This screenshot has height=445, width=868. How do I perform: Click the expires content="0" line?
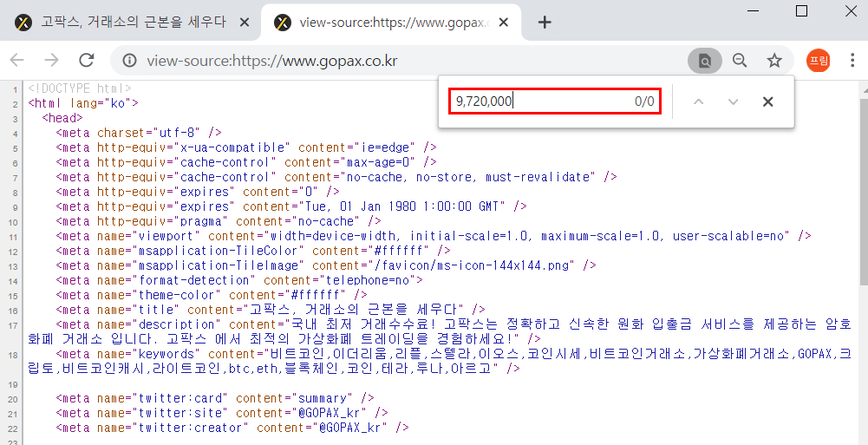198,192
